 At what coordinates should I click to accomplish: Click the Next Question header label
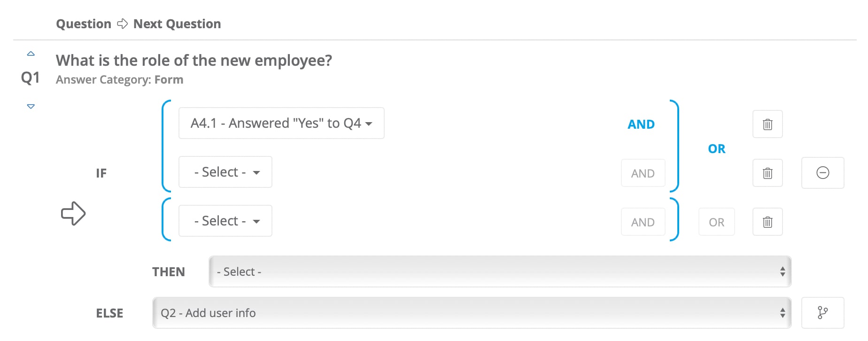[x=177, y=23]
